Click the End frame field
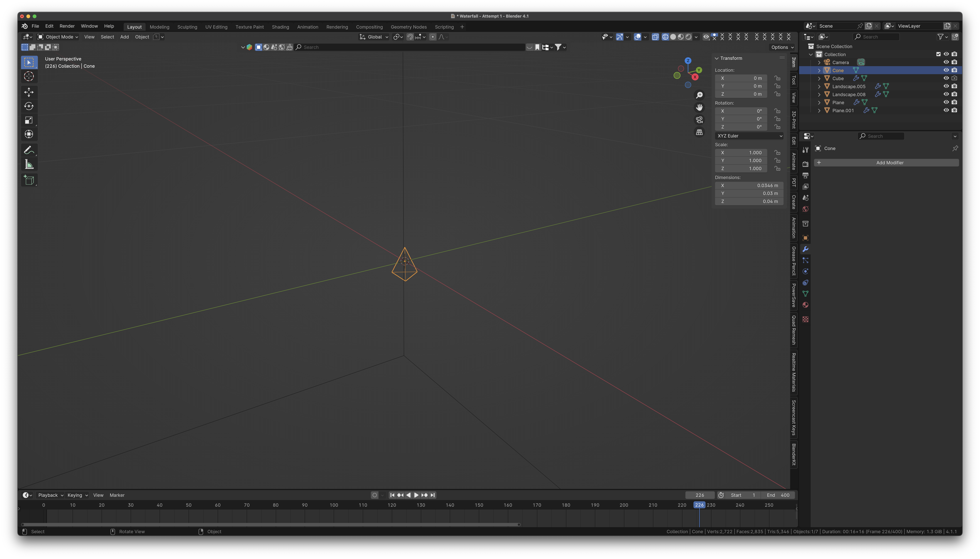 point(778,495)
